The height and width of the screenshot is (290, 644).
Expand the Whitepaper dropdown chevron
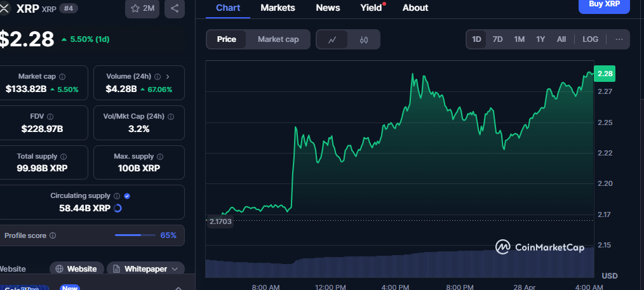[x=175, y=269]
